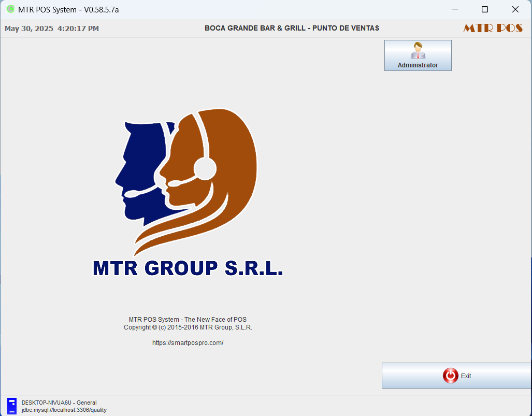Click the green app icon in title bar
The image size is (532, 416).
coord(10,9)
